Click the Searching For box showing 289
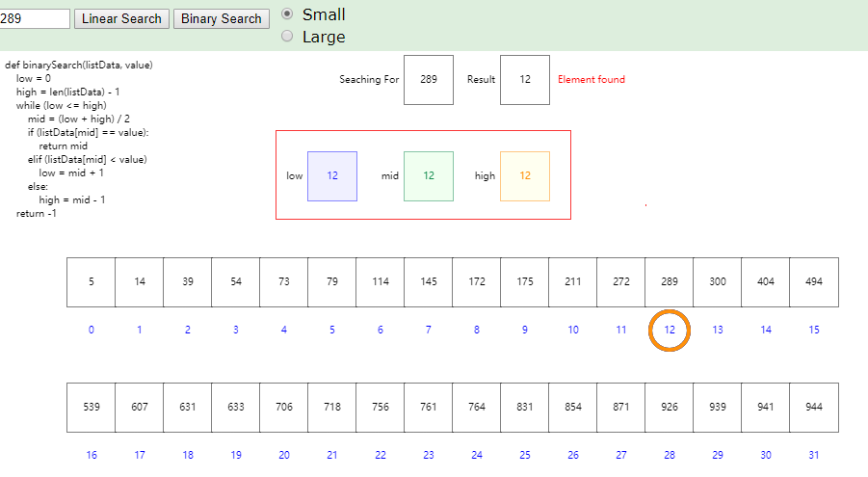This screenshot has height=477, width=868. tap(429, 80)
